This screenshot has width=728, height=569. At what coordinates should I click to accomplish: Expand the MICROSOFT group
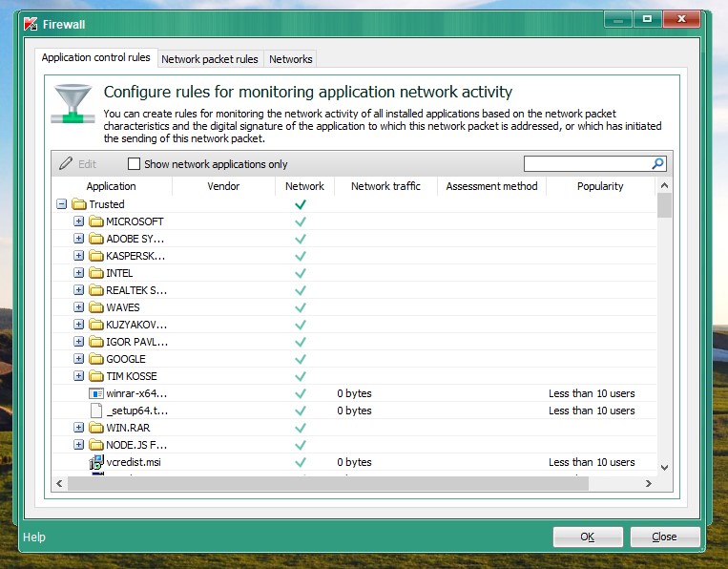point(78,221)
